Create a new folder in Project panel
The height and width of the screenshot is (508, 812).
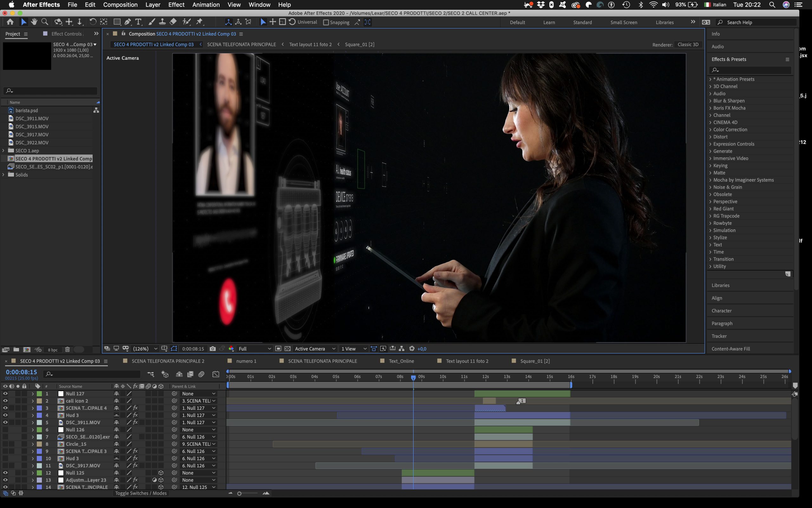16,350
